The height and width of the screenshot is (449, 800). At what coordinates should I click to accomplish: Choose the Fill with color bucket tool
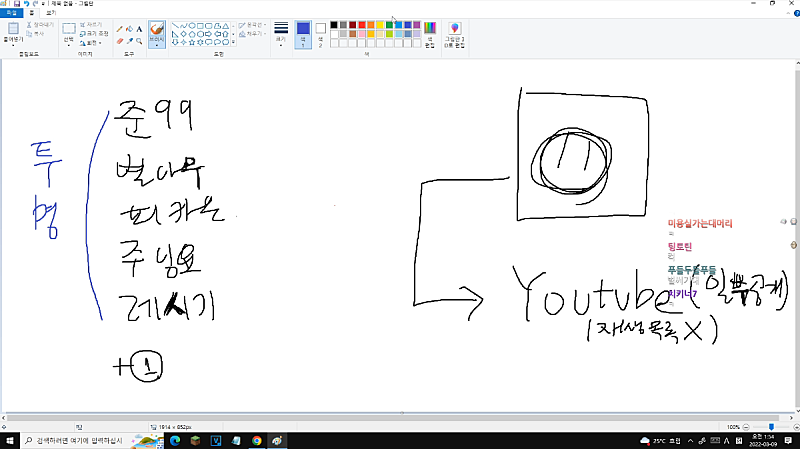(129, 29)
